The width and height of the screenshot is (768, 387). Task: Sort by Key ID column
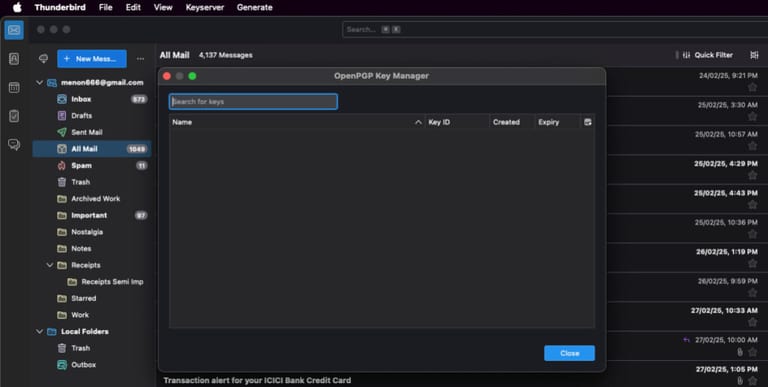pos(457,122)
